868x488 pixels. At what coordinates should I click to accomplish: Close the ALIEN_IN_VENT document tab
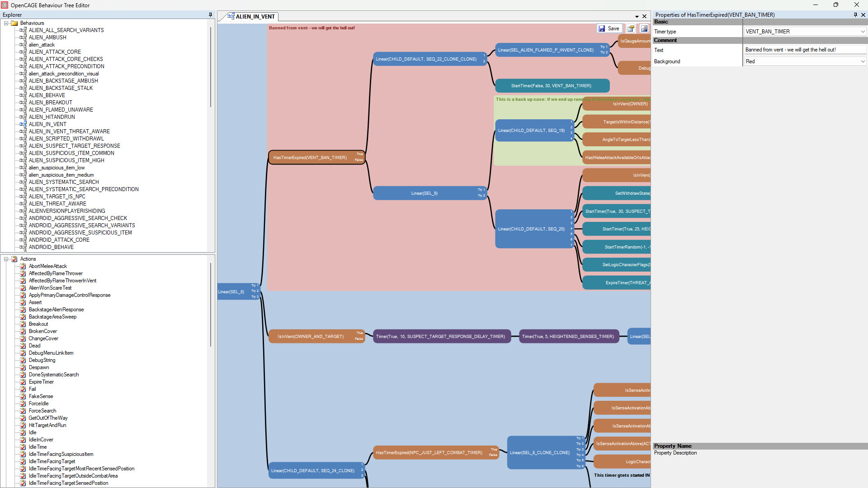tap(645, 16)
